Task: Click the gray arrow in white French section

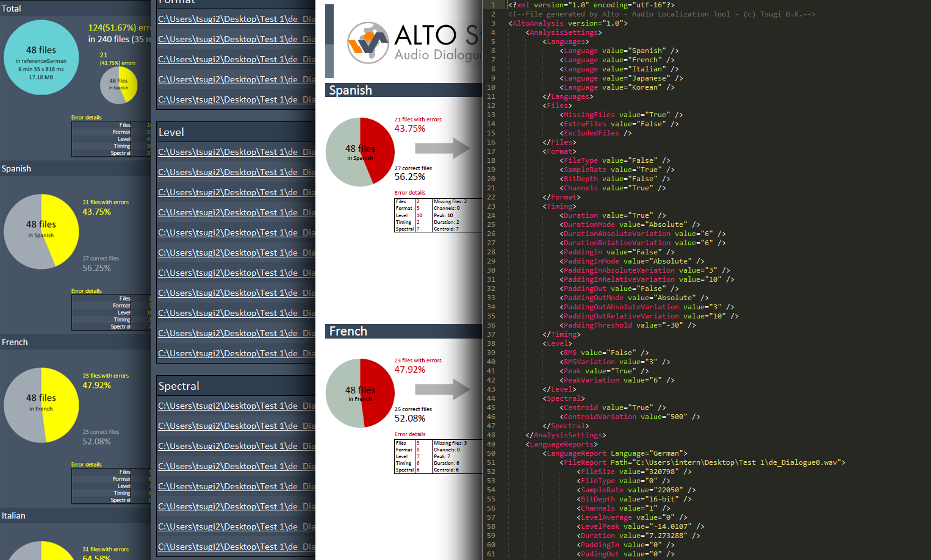Action: (x=442, y=389)
